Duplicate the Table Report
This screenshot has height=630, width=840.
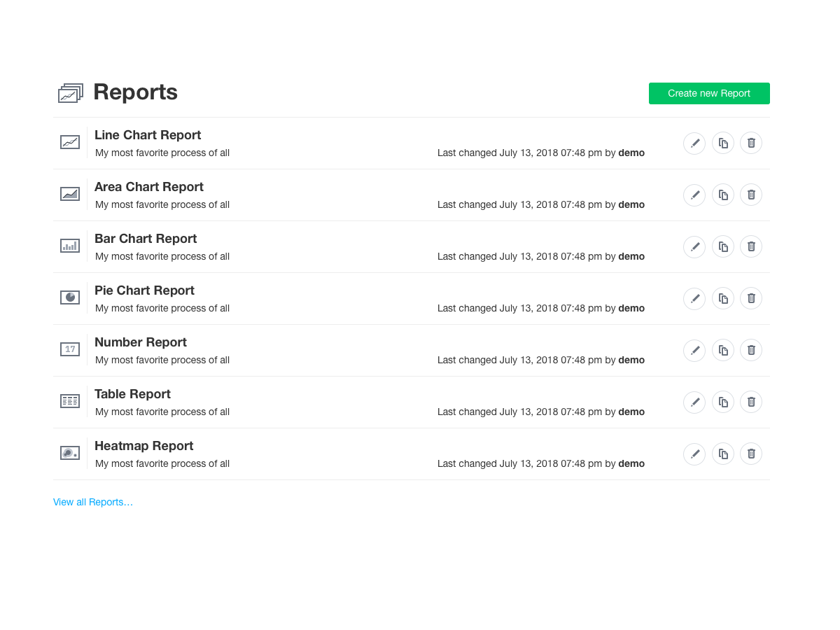723,402
